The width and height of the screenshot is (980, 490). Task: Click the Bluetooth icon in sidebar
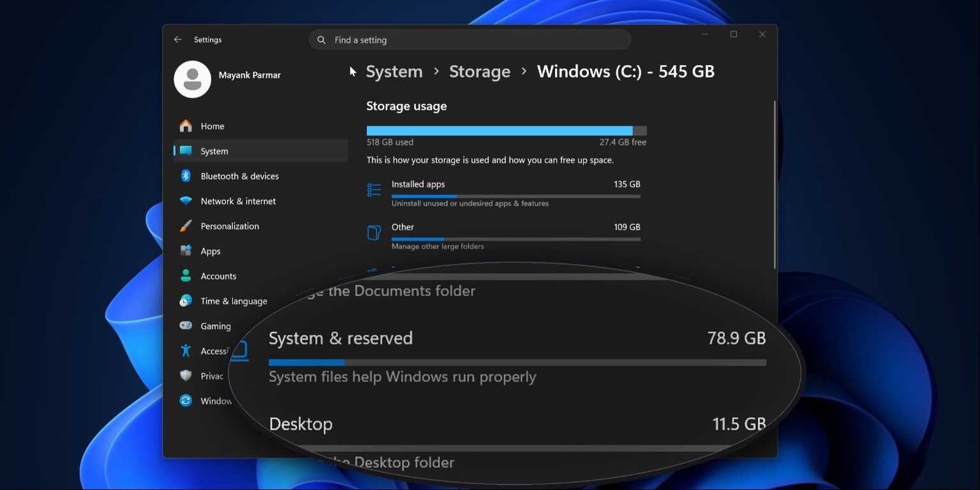coord(186,175)
